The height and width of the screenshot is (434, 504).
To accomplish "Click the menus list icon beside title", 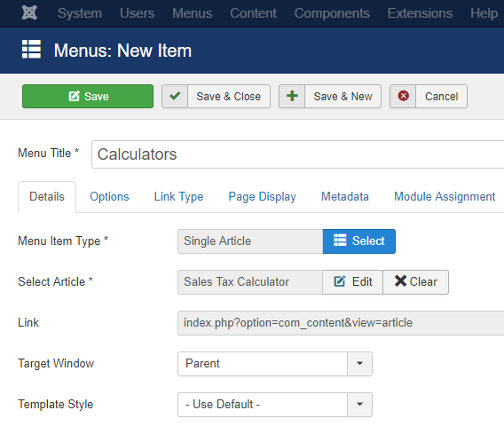I will 31,49.
